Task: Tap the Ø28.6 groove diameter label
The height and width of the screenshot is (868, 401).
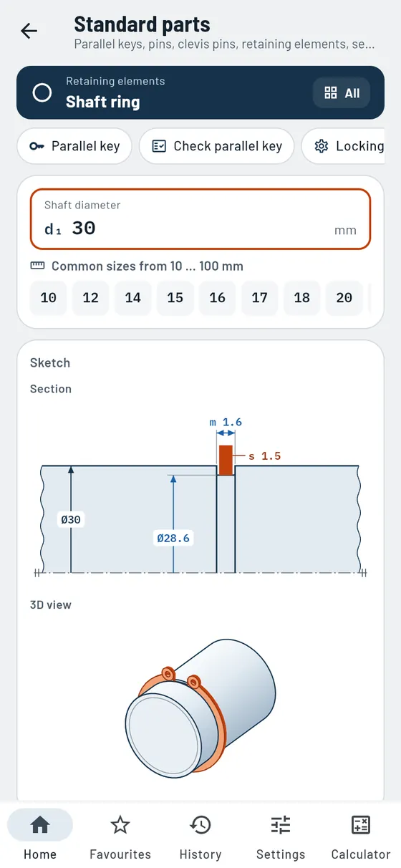Action: tap(174, 538)
